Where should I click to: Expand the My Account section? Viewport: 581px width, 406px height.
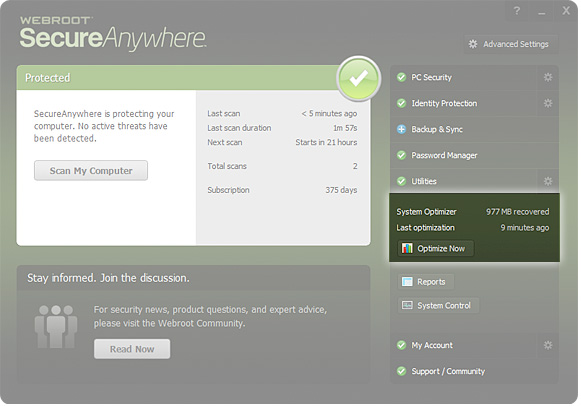[x=463, y=345]
